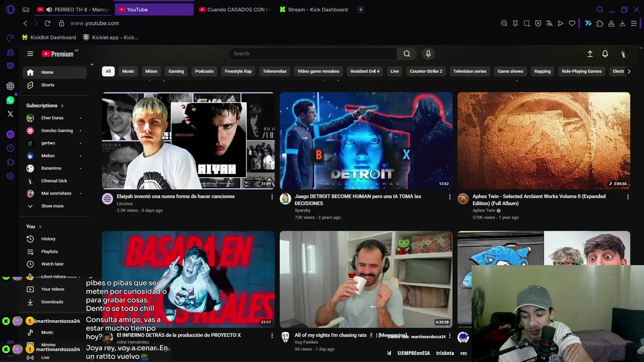This screenshot has height=362, width=644.
Task: Open options for PROYECTO X video
Action: (x=272, y=335)
